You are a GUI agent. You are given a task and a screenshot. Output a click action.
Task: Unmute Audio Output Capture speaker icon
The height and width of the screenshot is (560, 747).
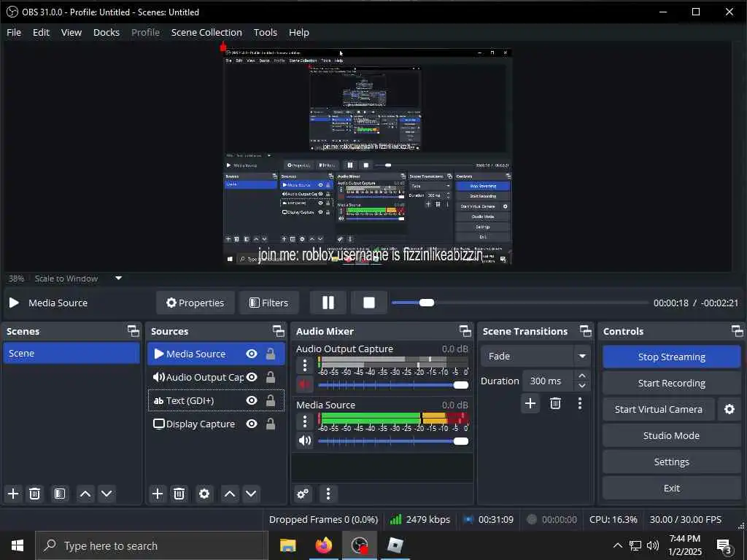point(305,385)
